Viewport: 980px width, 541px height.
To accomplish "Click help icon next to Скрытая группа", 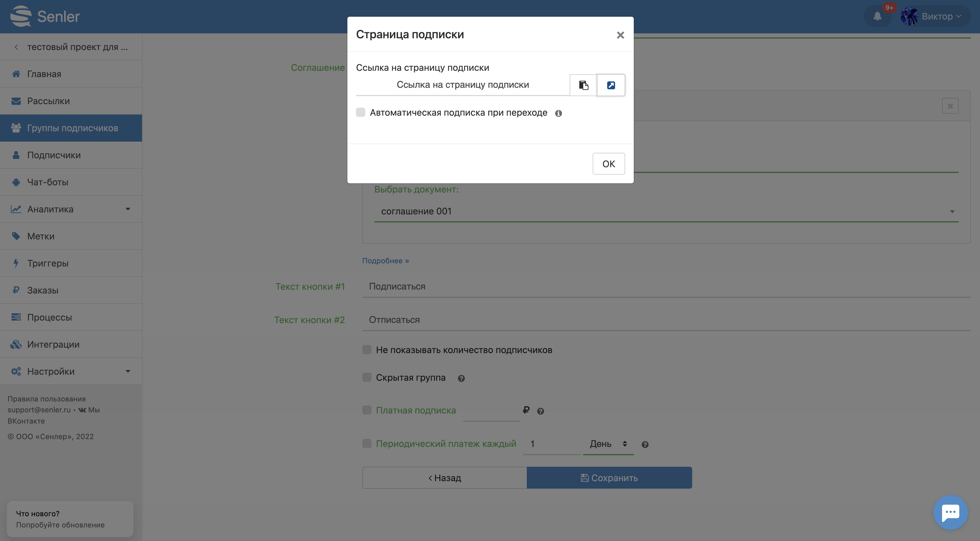I will click(x=461, y=378).
